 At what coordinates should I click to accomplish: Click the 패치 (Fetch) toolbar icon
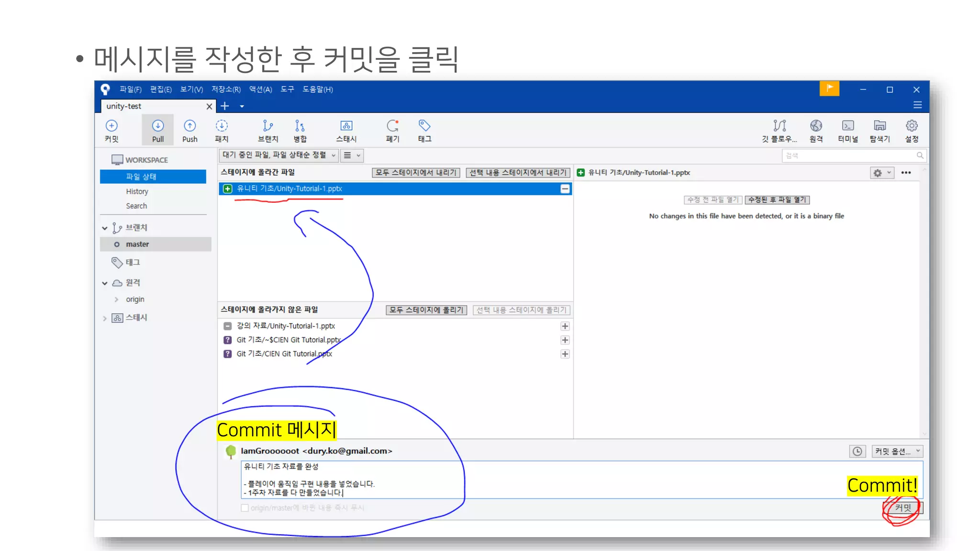(x=222, y=131)
